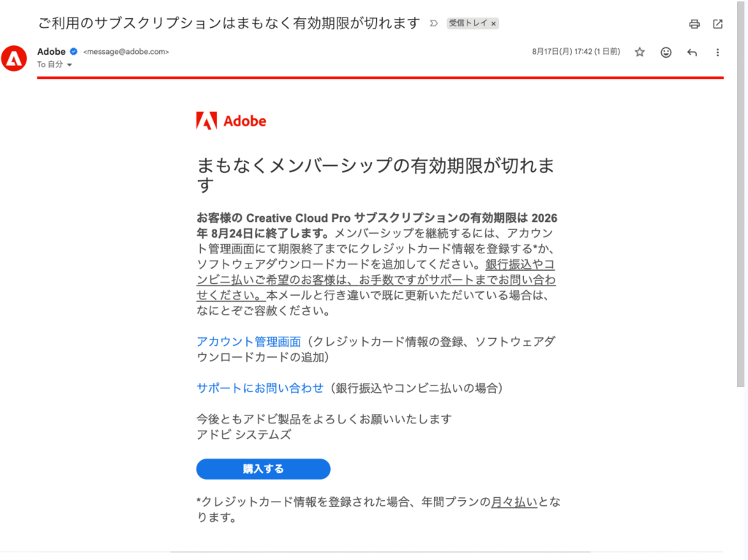748x560 pixels.
Task: Click underlined 銀行振込やコンビニ払い support text
Action: pos(376,280)
